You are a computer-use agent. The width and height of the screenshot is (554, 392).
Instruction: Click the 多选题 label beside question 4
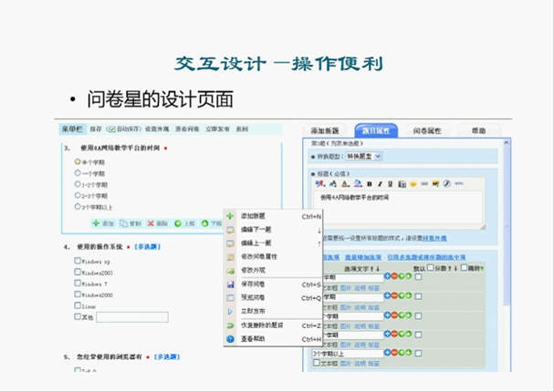148,247
